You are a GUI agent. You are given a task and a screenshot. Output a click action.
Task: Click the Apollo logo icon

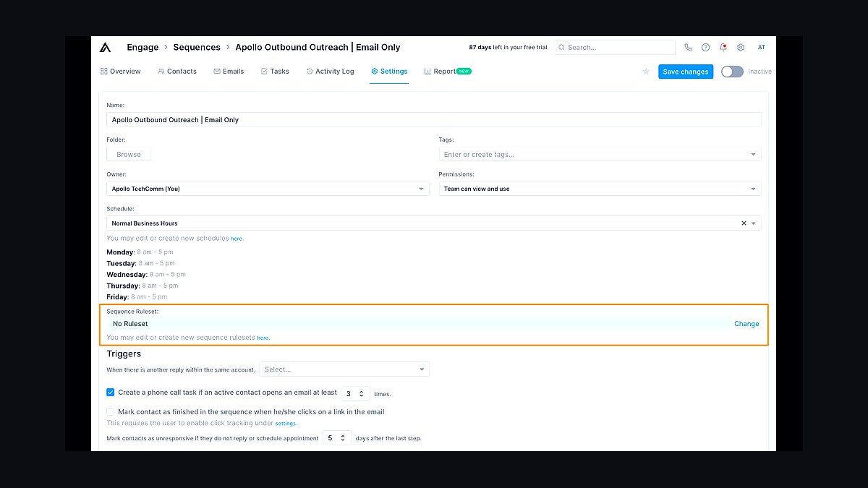point(106,48)
